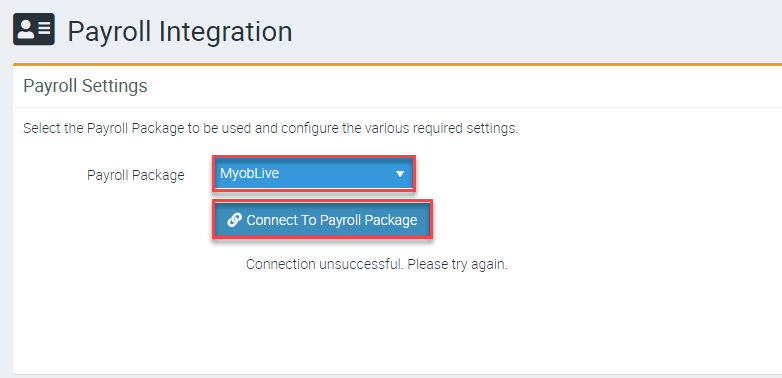Image resolution: width=782 pixels, height=378 pixels.
Task: Retry connection using the blue Connect button
Action: coord(322,220)
